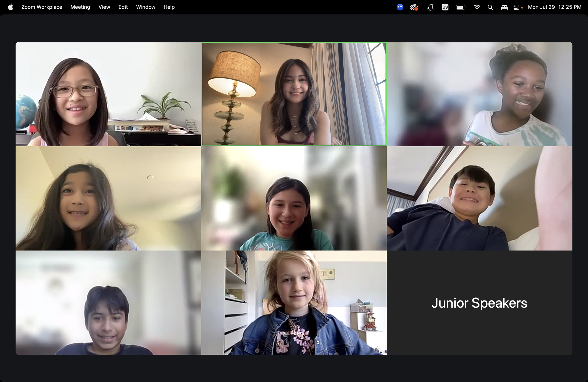Click the page-shaped menu bar icon next to US
The height and width of the screenshot is (382, 588).
430,7
